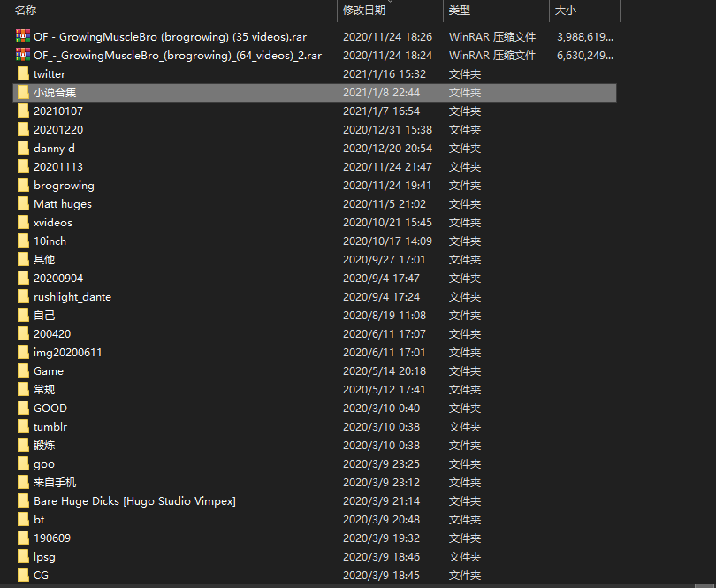Click the tumblr folder icon

point(23,427)
